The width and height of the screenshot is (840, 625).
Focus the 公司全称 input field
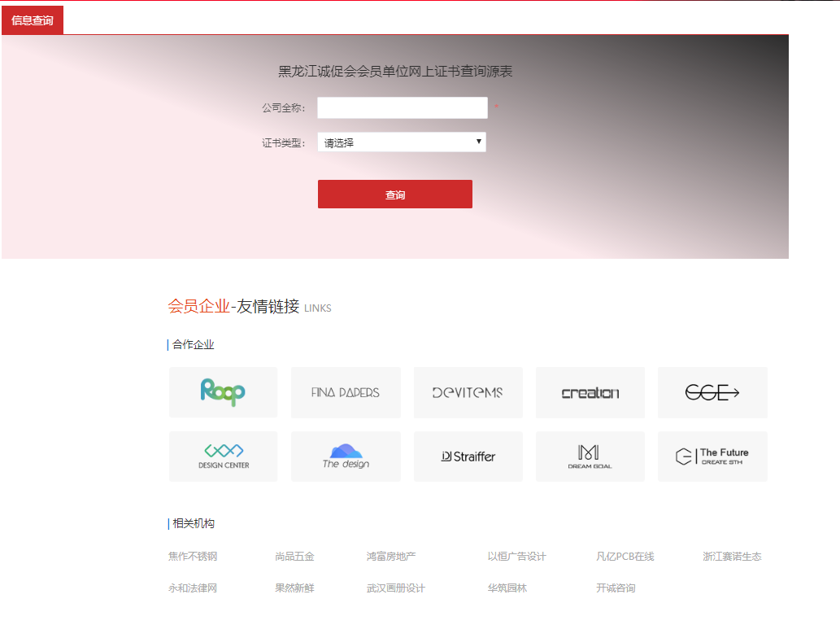[403, 107]
